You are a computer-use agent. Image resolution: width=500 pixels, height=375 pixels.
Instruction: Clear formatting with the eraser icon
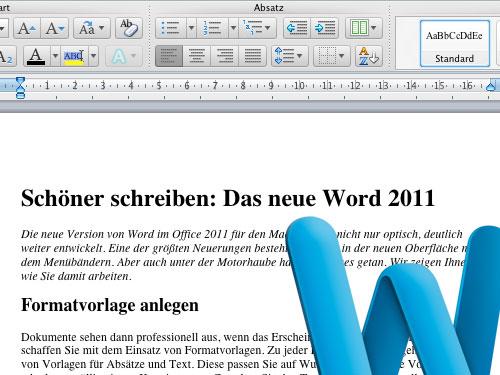tap(129, 28)
